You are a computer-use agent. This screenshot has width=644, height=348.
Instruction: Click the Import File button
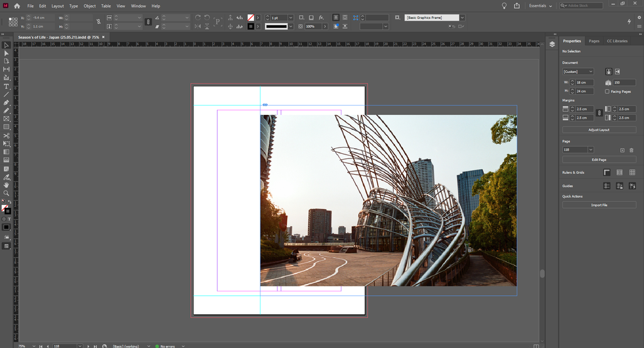pos(599,205)
